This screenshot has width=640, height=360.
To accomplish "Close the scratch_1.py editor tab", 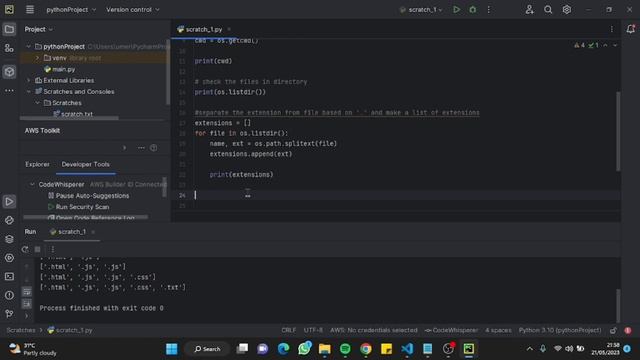I will coord(229,29).
